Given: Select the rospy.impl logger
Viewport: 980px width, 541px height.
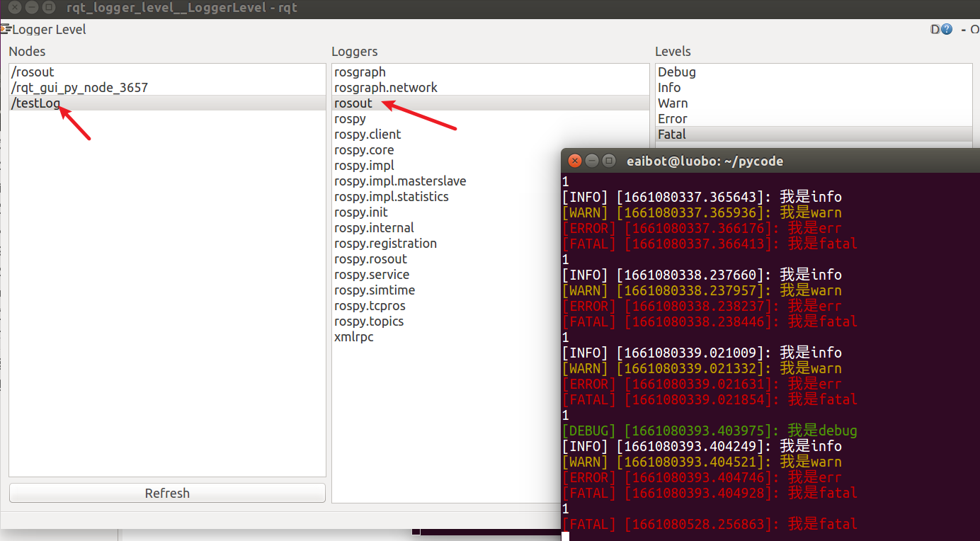Looking at the screenshot, I should click(446, 166).
